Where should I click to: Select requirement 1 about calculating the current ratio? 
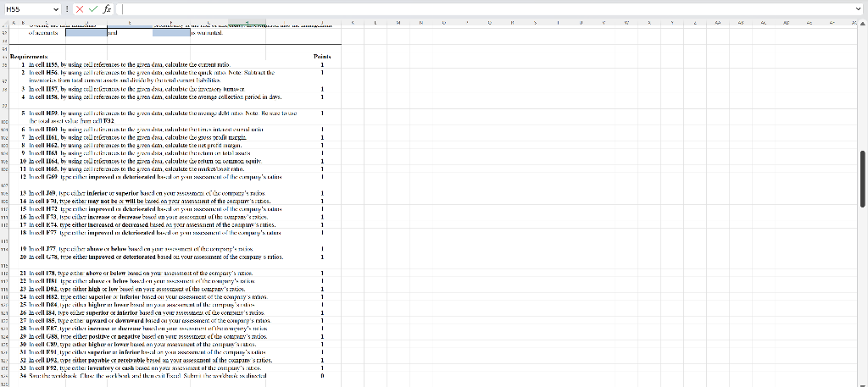pos(130,64)
